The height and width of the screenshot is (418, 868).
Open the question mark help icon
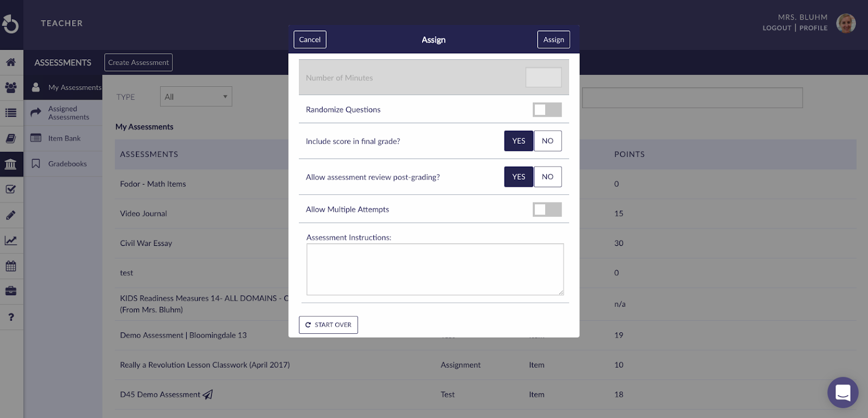coord(11,317)
